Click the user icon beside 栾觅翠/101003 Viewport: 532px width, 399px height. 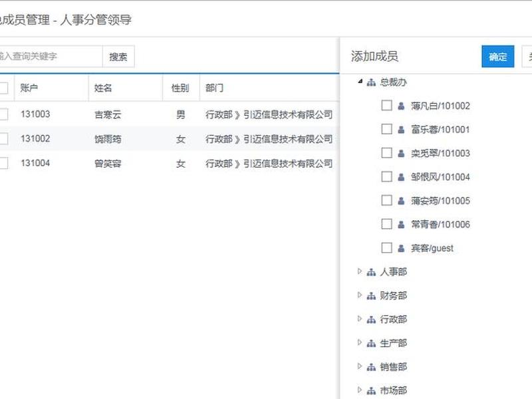pyautogui.click(x=401, y=154)
